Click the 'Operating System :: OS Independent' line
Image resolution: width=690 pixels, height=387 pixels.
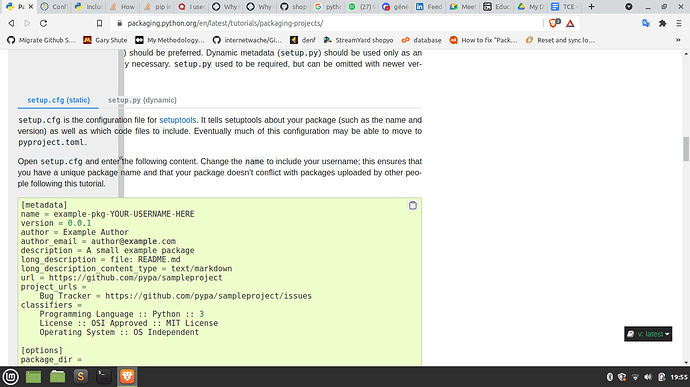click(119, 332)
